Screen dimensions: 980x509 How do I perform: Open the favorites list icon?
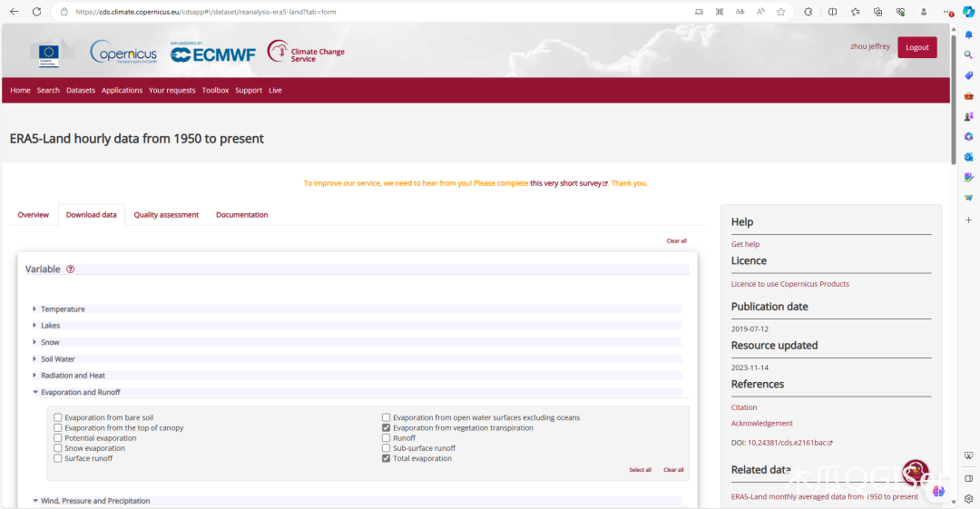pyautogui.click(x=855, y=11)
